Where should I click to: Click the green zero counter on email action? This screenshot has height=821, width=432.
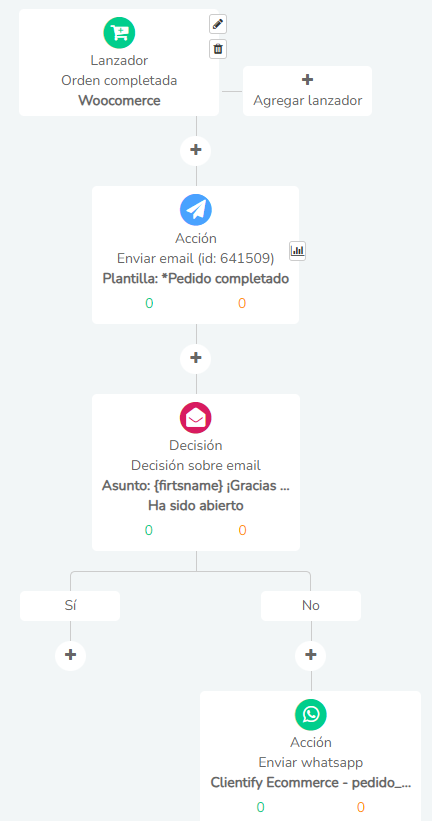pyautogui.click(x=149, y=303)
